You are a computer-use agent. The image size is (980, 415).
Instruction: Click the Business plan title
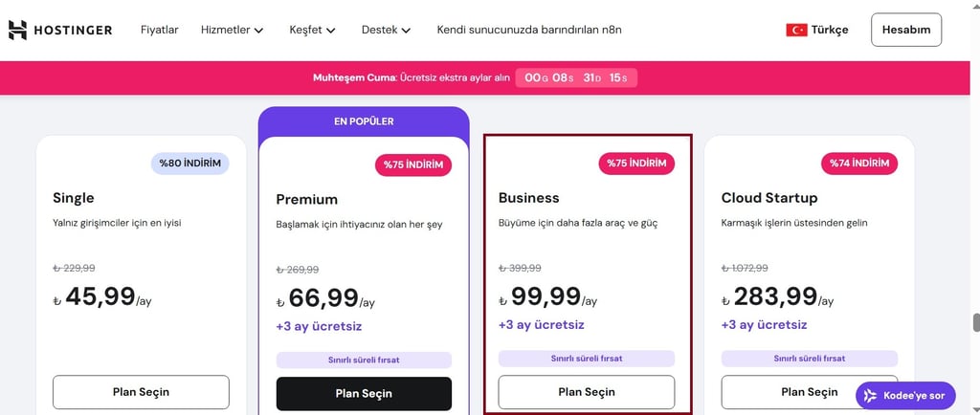coord(528,198)
